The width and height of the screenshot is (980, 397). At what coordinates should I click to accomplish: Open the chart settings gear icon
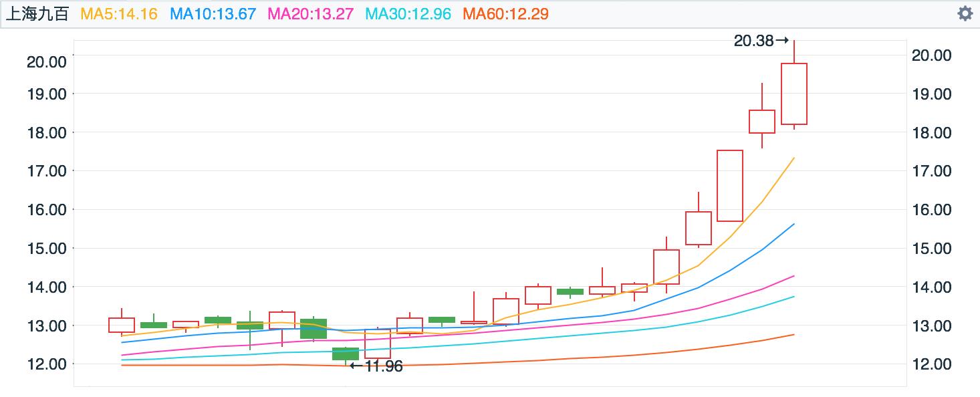[965, 13]
